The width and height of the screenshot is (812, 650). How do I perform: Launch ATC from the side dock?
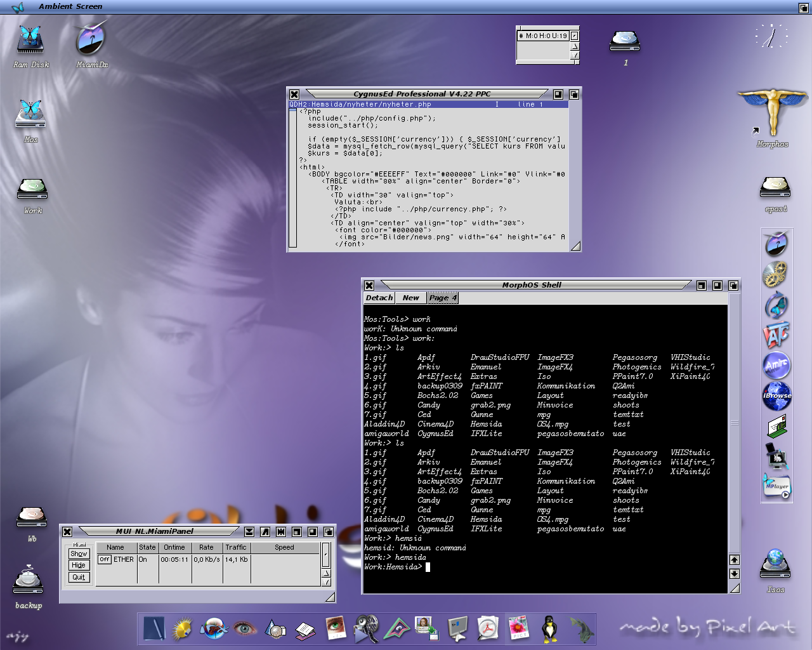[x=776, y=335]
